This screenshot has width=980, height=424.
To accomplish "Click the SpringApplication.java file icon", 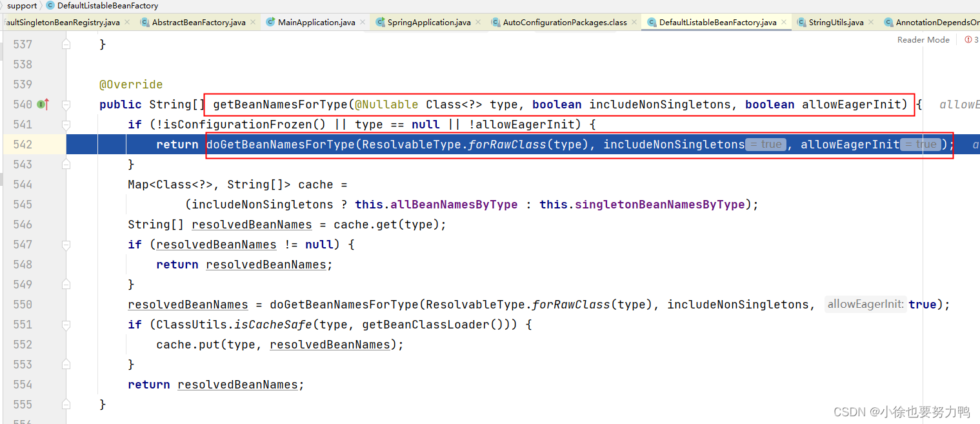I will point(381,22).
